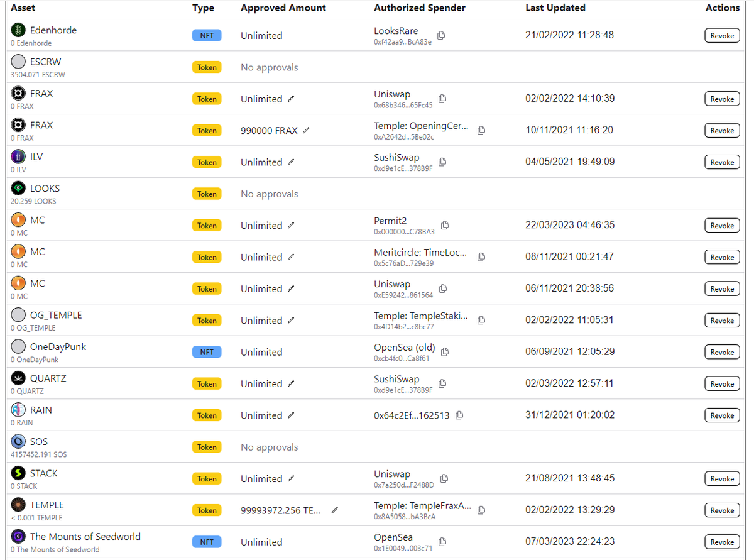
Task: Copy Temple: OpeningCer... spender address
Action: (x=481, y=131)
